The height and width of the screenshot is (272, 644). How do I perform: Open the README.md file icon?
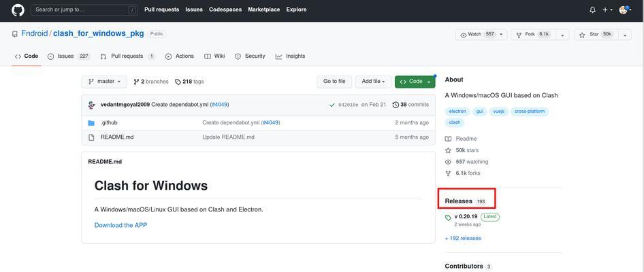coord(91,137)
